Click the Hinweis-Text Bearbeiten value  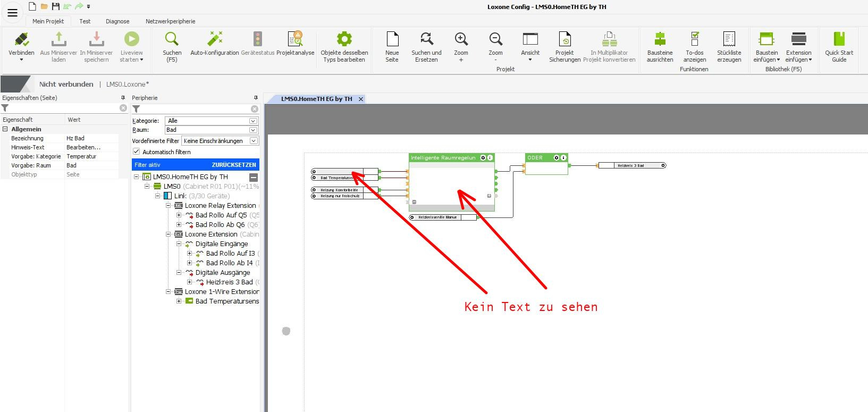[x=91, y=147]
